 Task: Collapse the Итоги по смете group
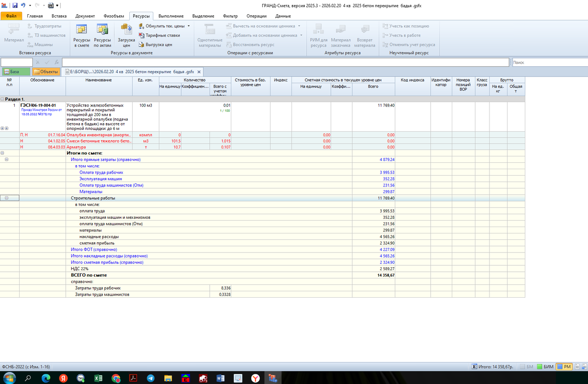(x=2, y=154)
